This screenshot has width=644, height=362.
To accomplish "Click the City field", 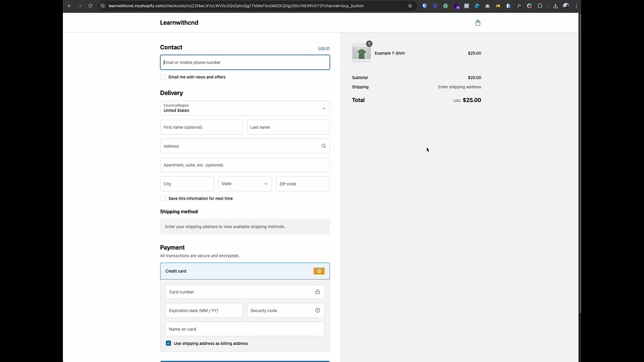I will 187,184.
